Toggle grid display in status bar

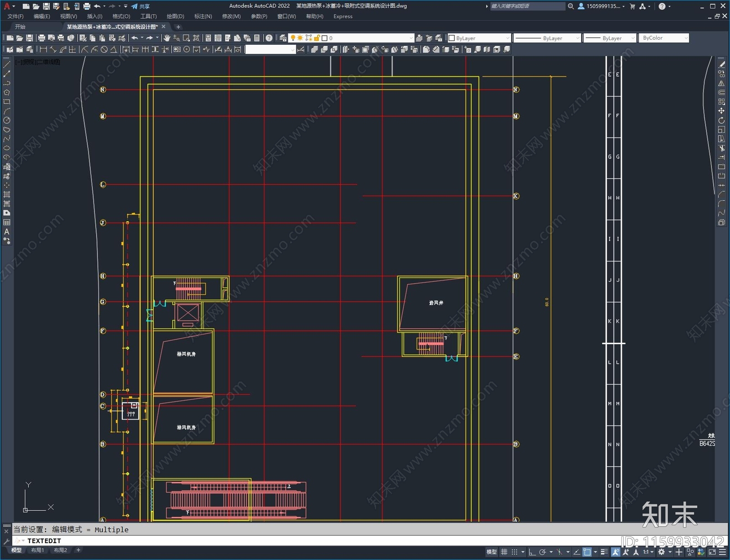pyautogui.click(x=504, y=552)
